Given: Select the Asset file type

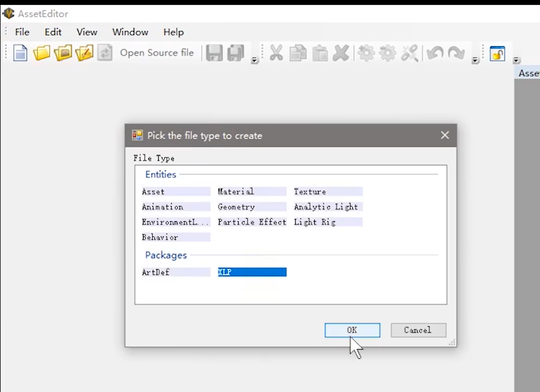Looking at the screenshot, I should pos(176,192).
